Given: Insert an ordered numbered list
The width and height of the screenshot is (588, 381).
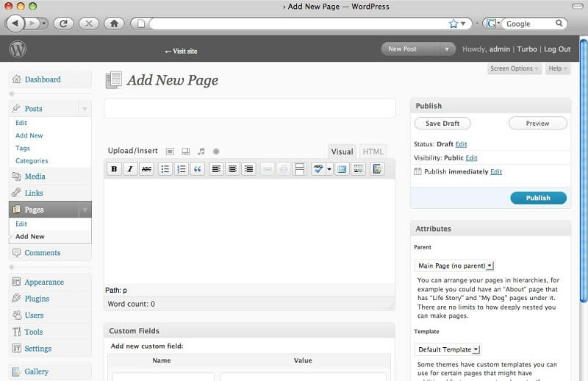Looking at the screenshot, I should click(181, 169).
